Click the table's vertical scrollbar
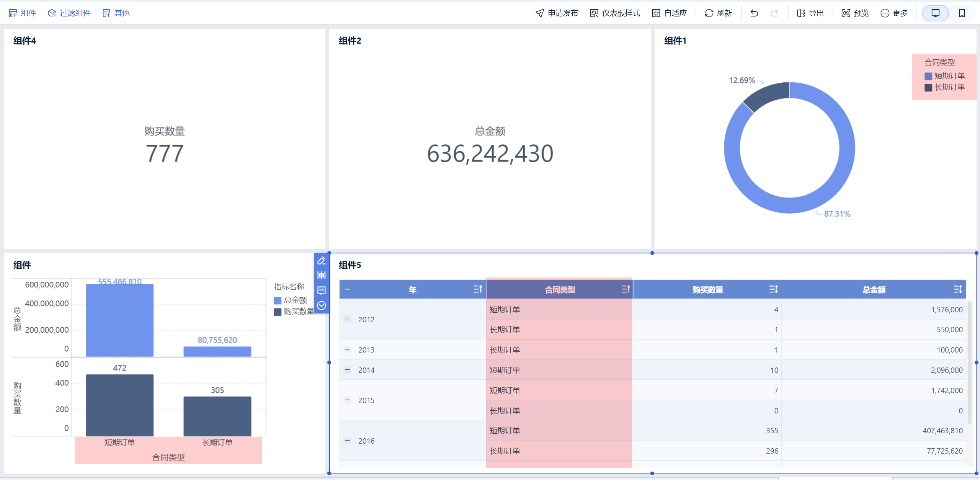Screen dimensions: 980x480 [970, 363]
